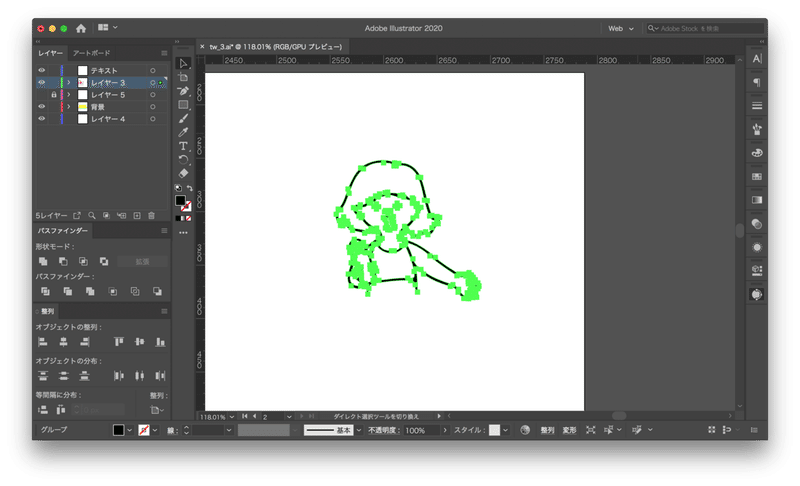Click Divide pathfinder icon
The image size is (800, 486).
[x=45, y=291]
